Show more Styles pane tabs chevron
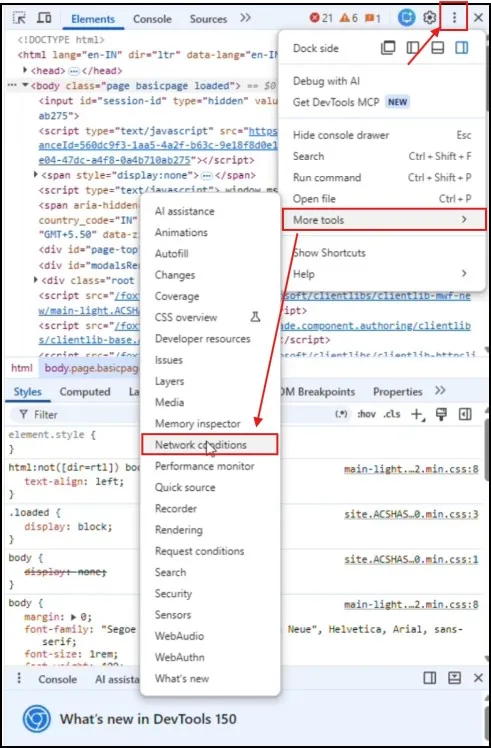The width and height of the screenshot is (491, 748). pyautogui.click(x=440, y=391)
